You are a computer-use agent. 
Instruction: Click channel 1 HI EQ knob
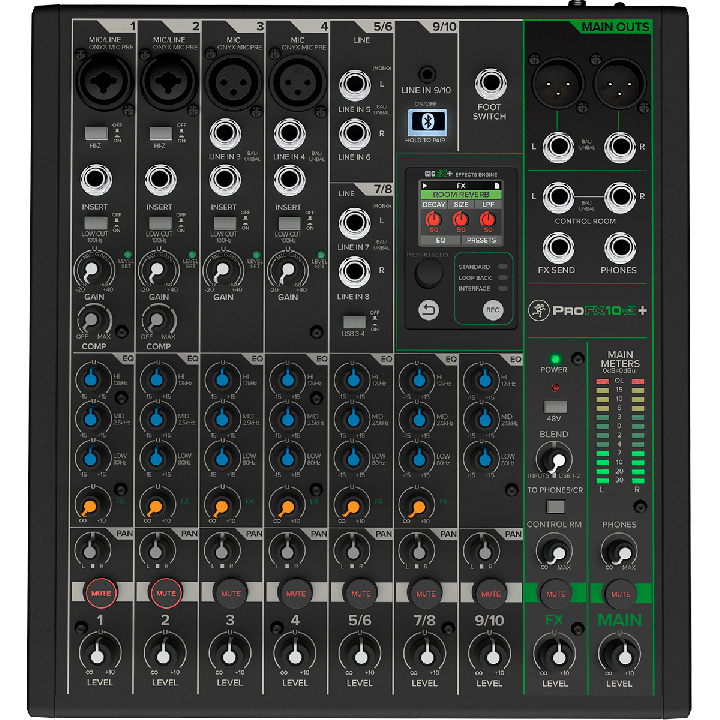coord(92,379)
